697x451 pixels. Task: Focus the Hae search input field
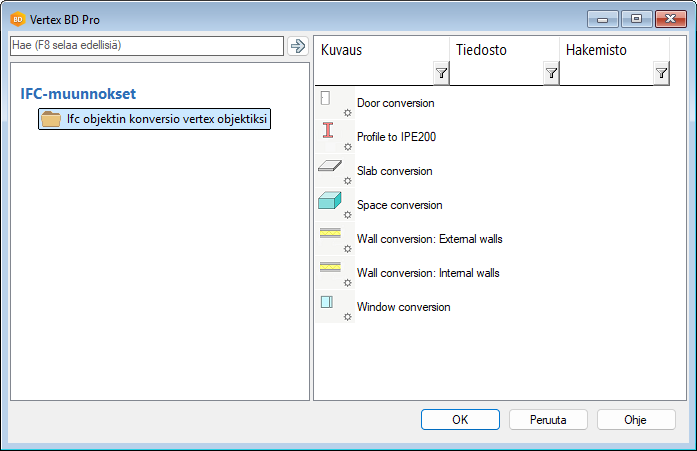pyautogui.click(x=147, y=46)
